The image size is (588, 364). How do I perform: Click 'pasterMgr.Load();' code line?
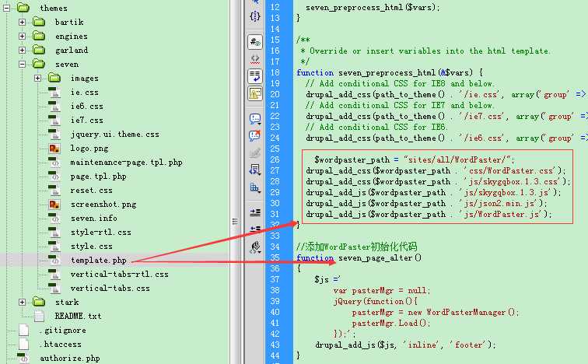390,323
